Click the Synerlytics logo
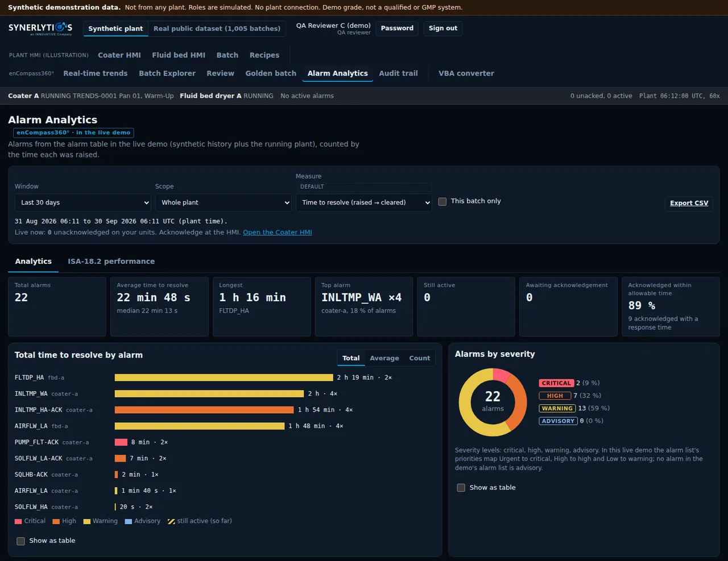Screen dimensions: 728x561 (x=40, y=28)
